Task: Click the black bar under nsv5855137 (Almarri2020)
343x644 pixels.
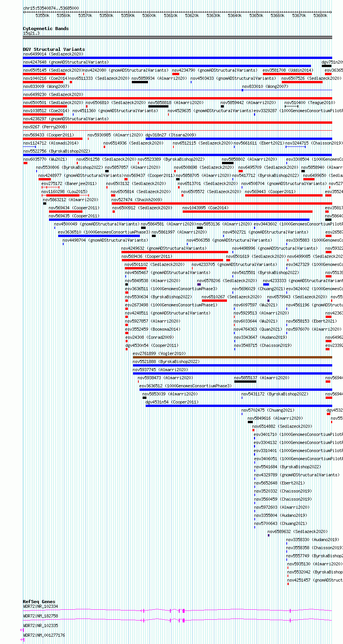Action: pyautogui.click(x=245, y=382)
